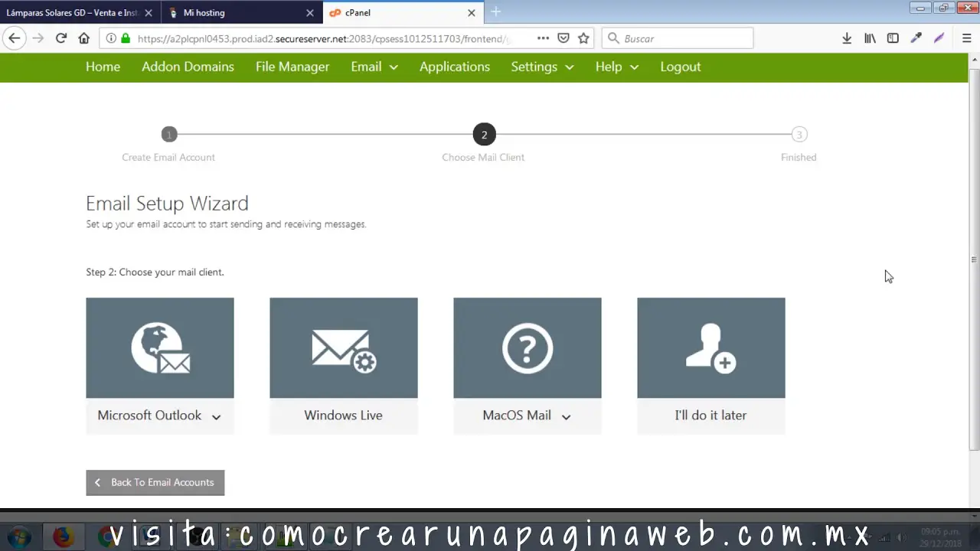Click the site information icon in URL bar
Viewport: 980px width, 551px height.
click(x=111, y=38)
